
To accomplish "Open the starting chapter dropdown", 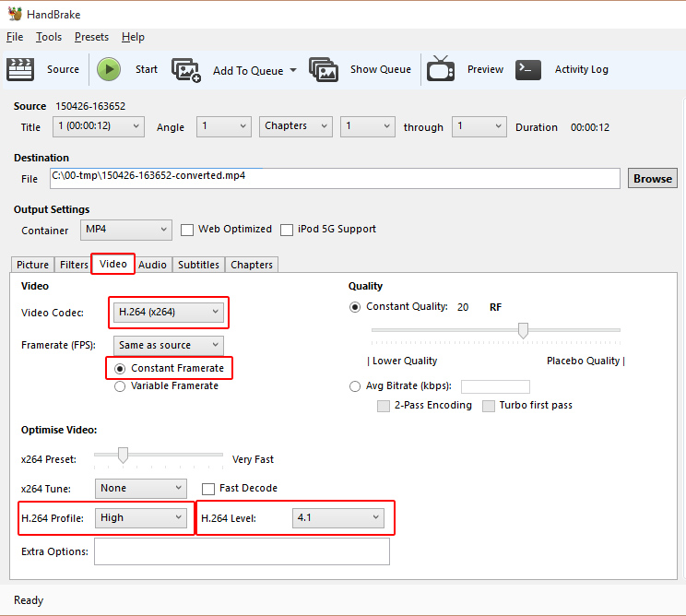I will click(368, 126).
